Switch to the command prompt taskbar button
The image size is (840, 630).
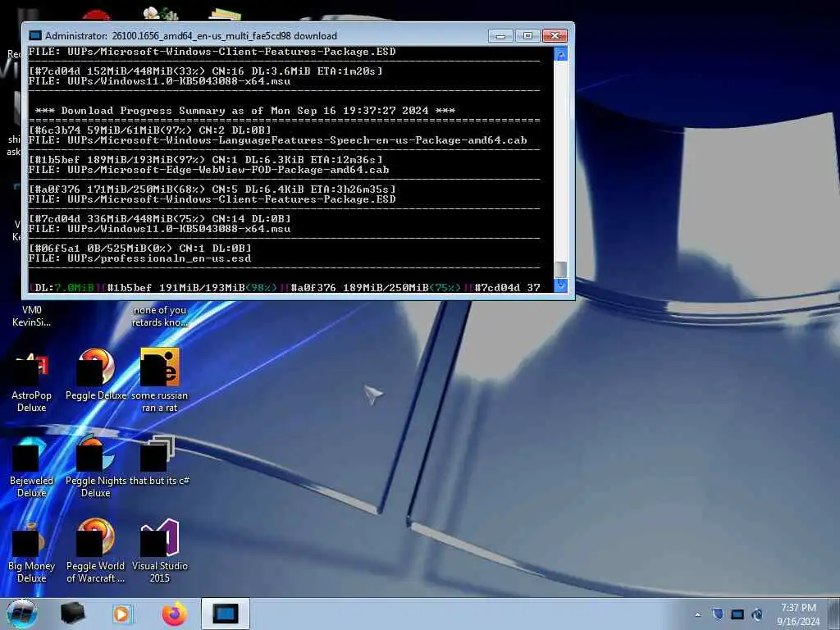(226, 614)
